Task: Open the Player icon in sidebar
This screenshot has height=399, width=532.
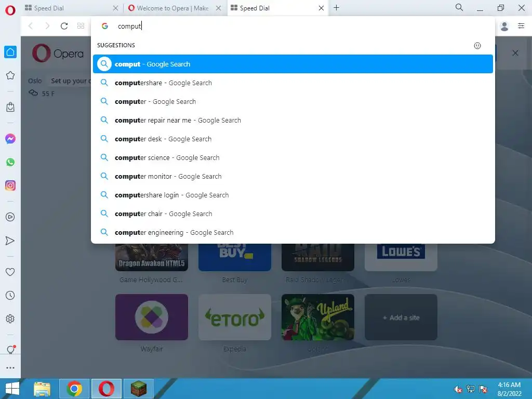Action: point(10,217)
